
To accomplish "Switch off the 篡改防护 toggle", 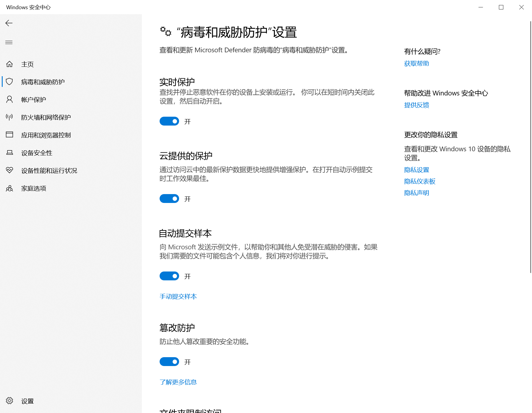I will (169, 362).
